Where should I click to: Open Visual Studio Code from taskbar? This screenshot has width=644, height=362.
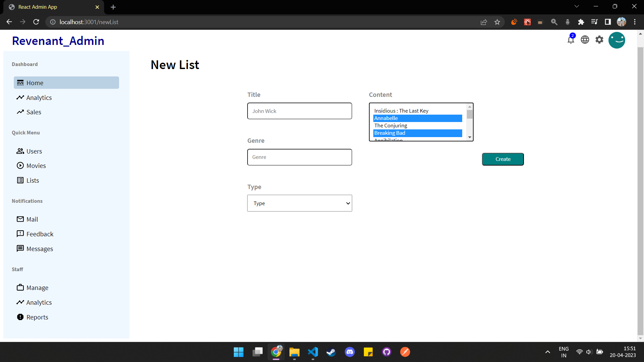pos(313,352)
